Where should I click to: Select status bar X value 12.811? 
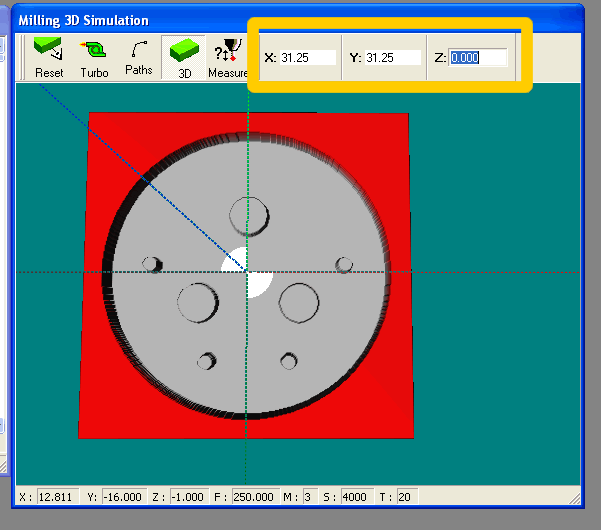pos(58,497)
